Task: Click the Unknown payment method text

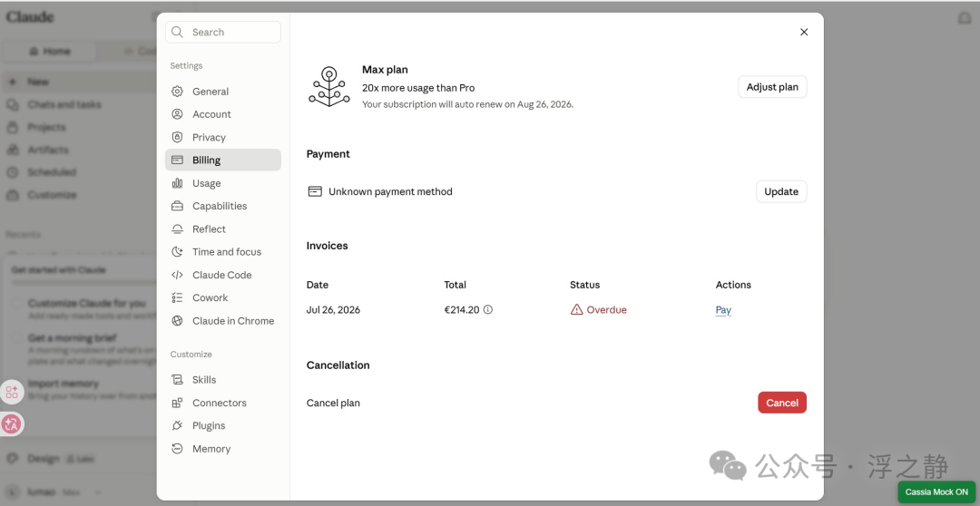Action: (390, 191)
